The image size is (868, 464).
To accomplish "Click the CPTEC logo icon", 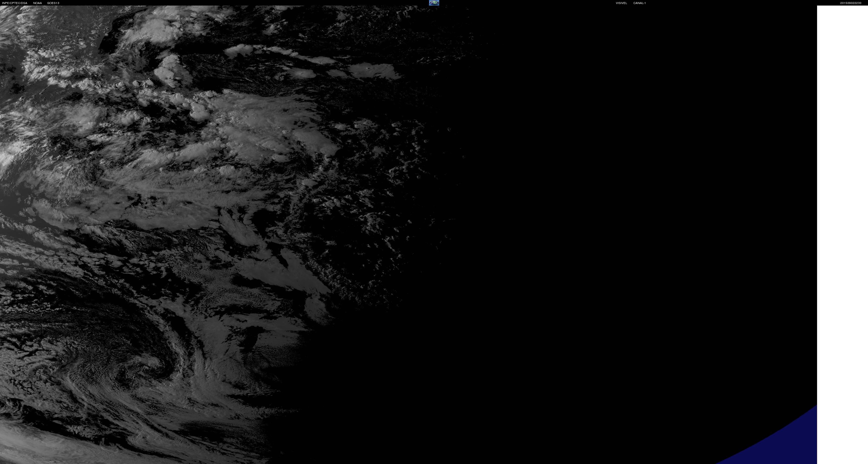I will (x=434, y=3).
